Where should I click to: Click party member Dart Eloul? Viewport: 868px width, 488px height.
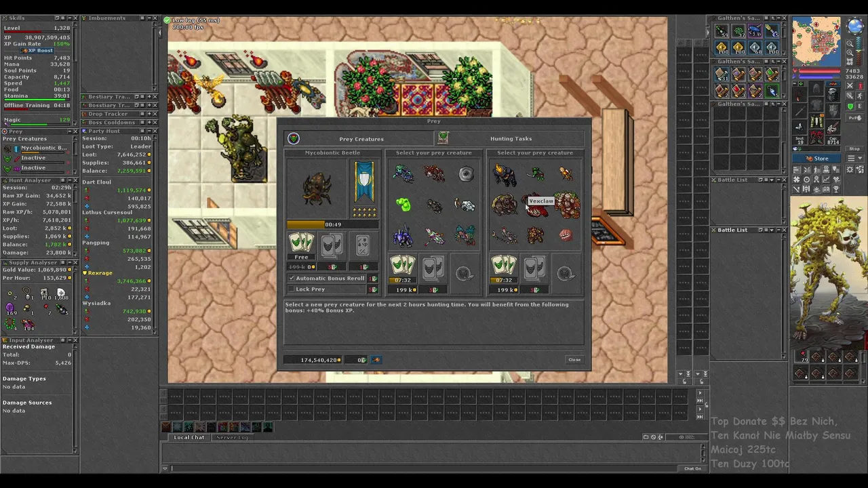point(97,182)
